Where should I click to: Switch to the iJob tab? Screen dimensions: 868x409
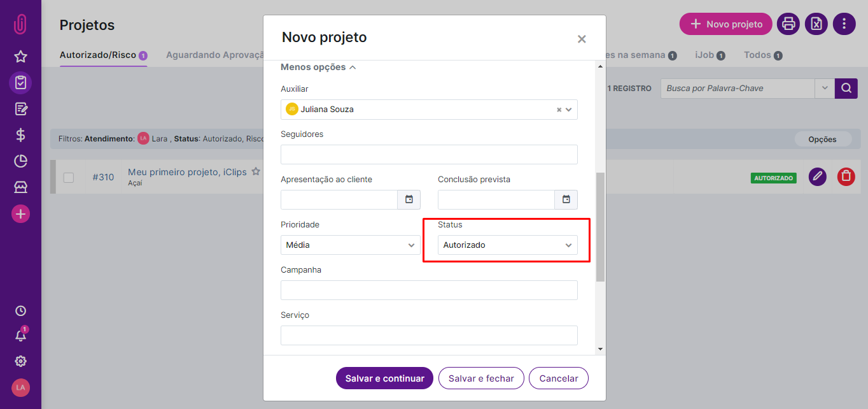(x=710, y=55)
